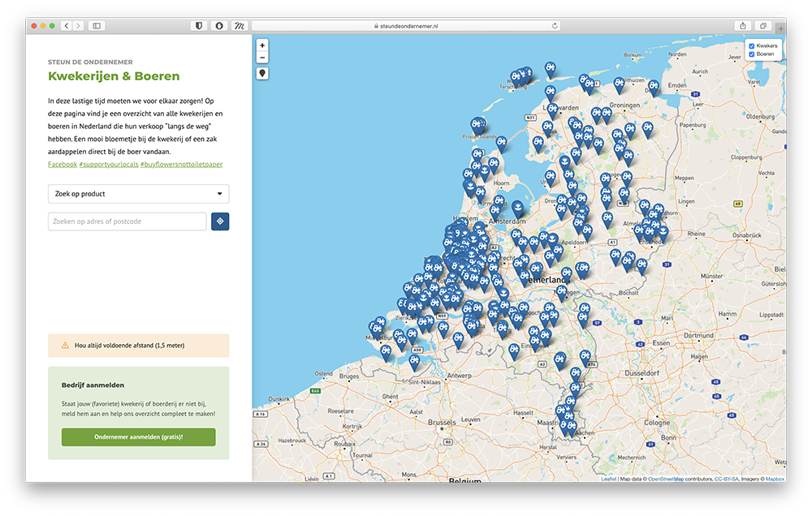
Task: Click the Safari address bar
Action: coord(406,26)
